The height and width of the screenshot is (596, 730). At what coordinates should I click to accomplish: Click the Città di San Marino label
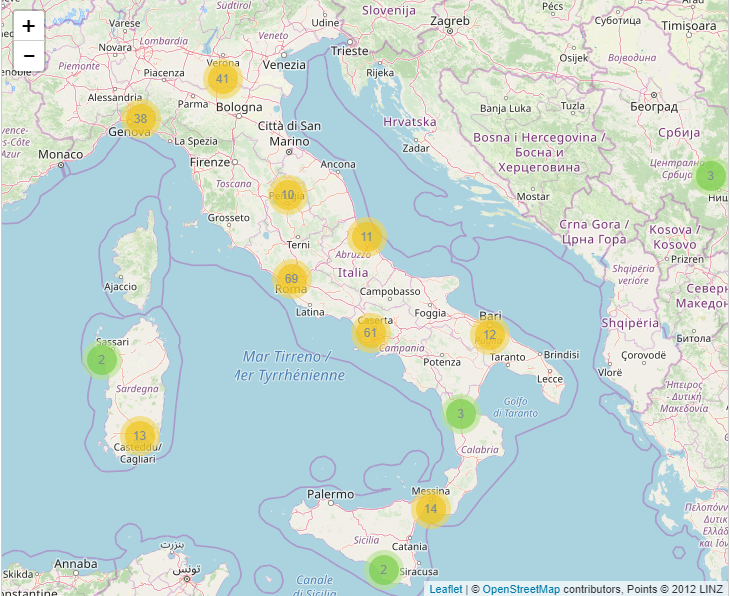290,134
